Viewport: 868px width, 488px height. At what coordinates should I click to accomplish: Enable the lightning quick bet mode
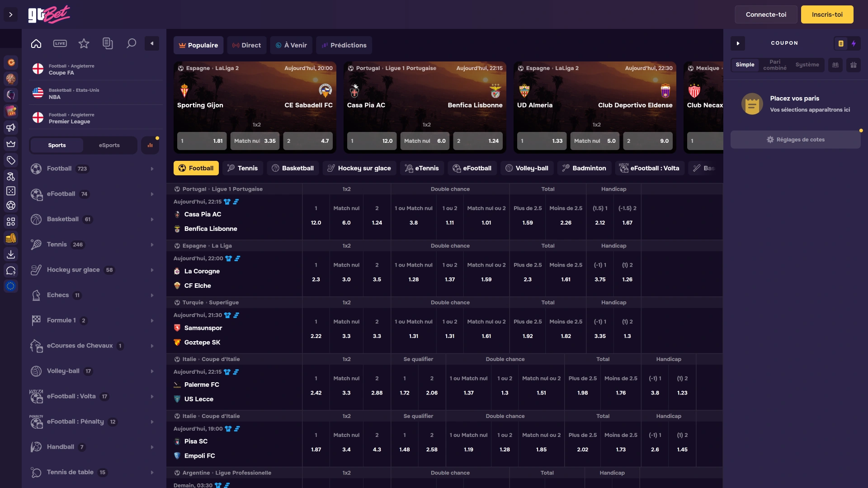854,43
